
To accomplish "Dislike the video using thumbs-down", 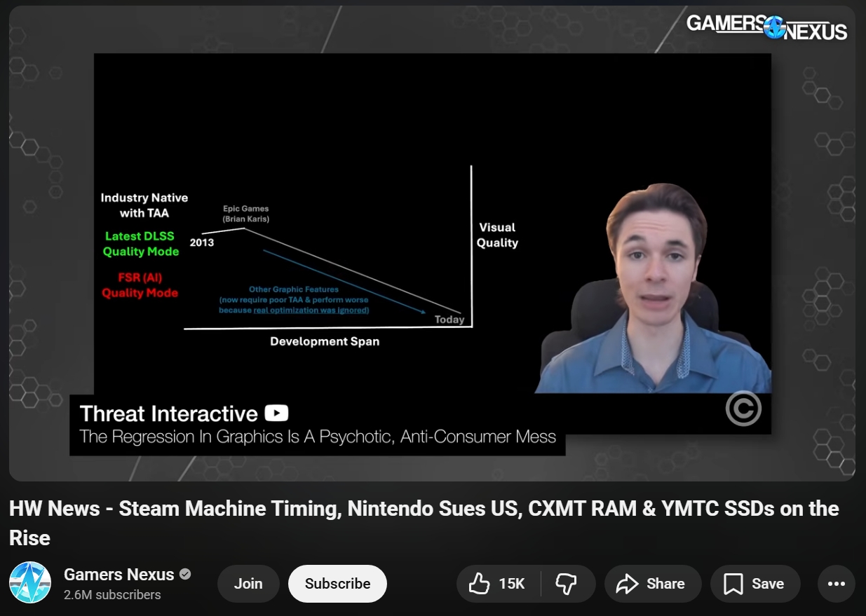I will [567, 584].
